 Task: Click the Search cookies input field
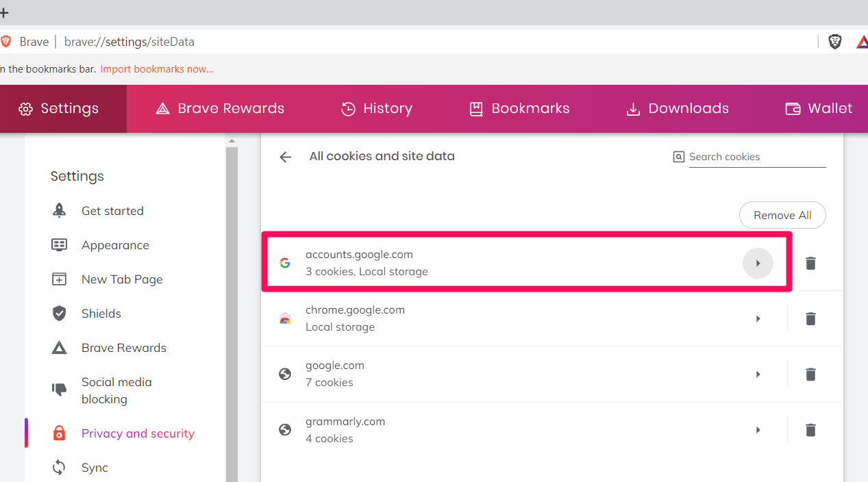pyautogui.click(x=756, y=157)
